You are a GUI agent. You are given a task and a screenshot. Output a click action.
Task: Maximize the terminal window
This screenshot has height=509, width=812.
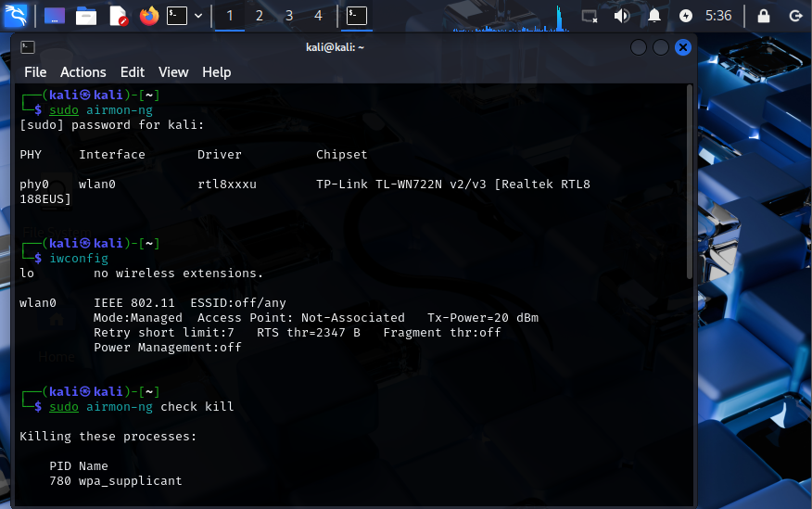point(661,47)
